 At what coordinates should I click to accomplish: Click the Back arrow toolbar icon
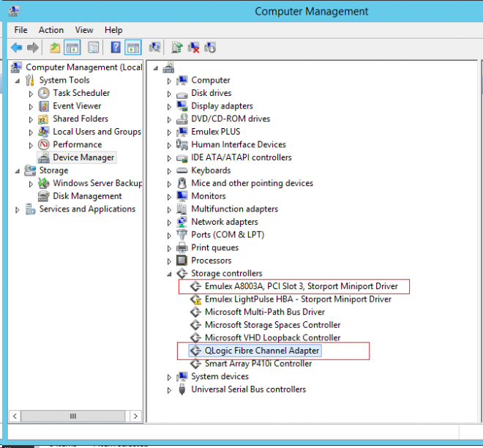[x=16, y=48]
